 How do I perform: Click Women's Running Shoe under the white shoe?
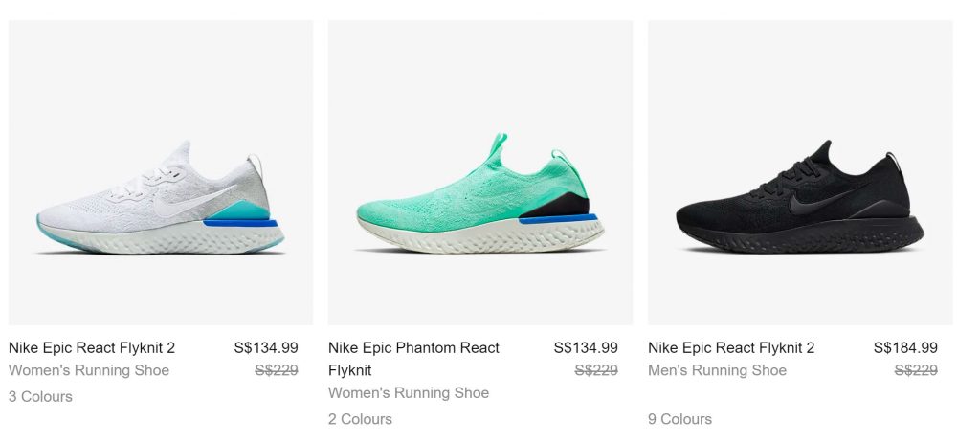click(89, 371)
